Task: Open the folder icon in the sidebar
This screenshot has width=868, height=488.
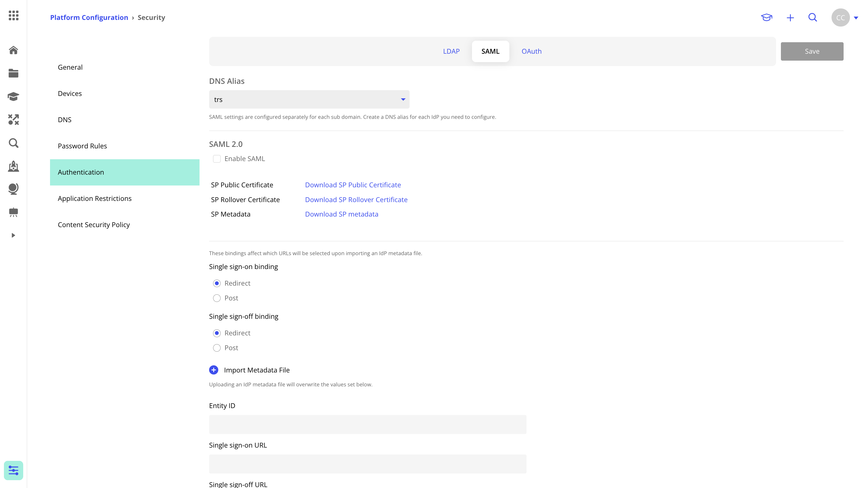Action: click(13, 73)
